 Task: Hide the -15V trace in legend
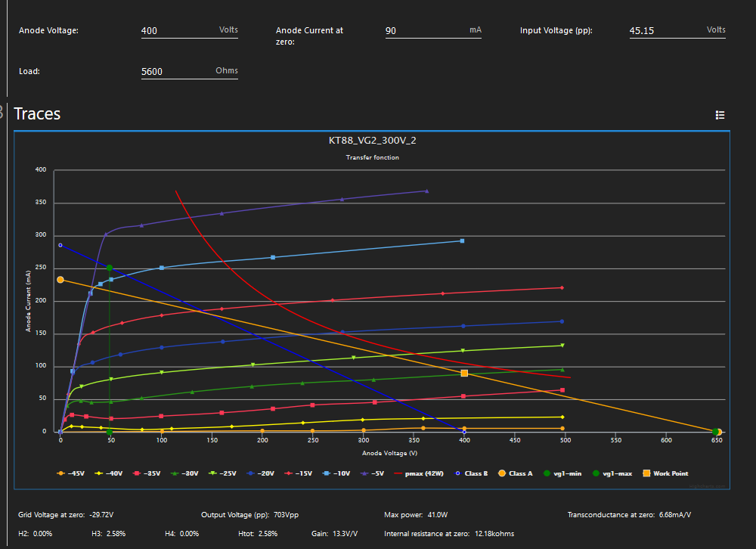pyautogui.click(x=299, y=473)
